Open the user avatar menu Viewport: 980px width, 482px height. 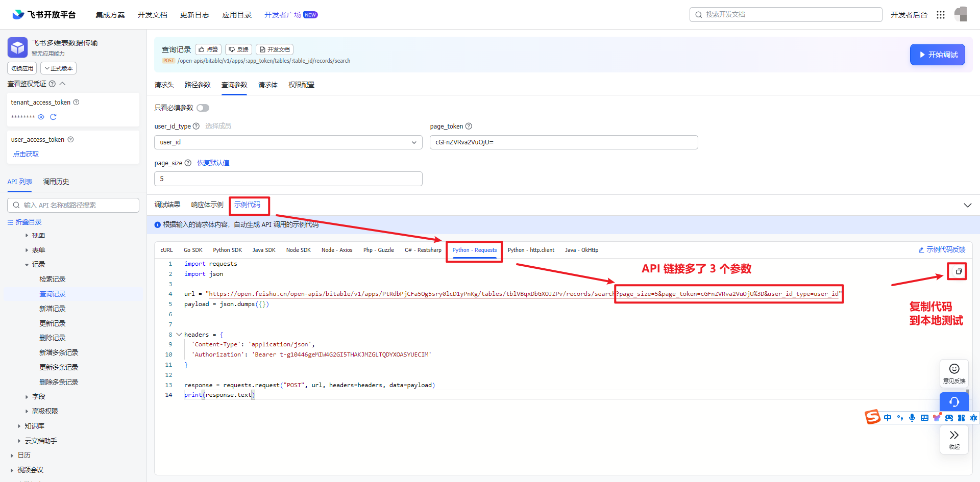961,14
